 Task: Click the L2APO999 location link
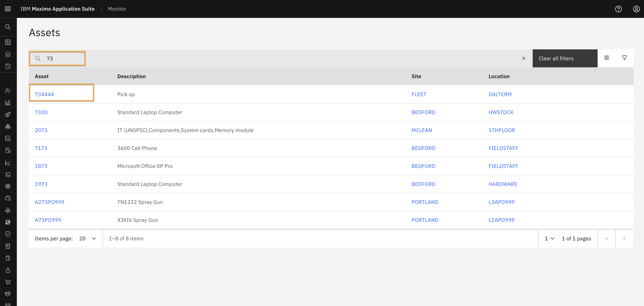click(x=501, y=220)
